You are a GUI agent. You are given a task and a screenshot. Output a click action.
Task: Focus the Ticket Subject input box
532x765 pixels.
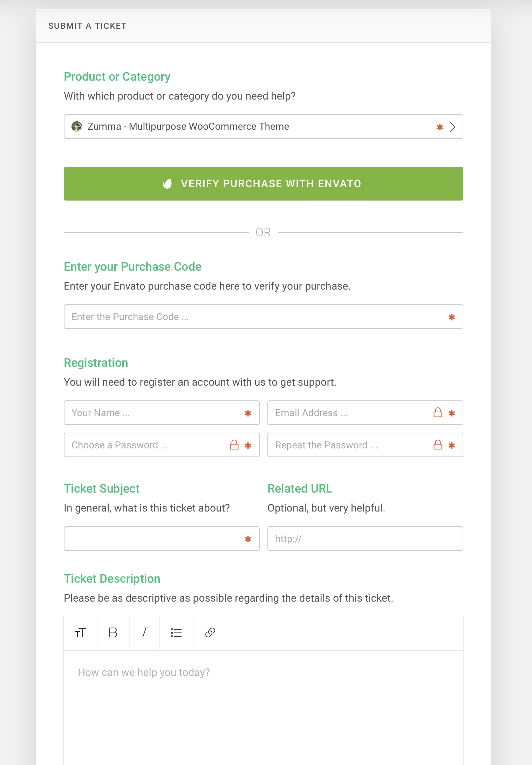tap(154, 539)
